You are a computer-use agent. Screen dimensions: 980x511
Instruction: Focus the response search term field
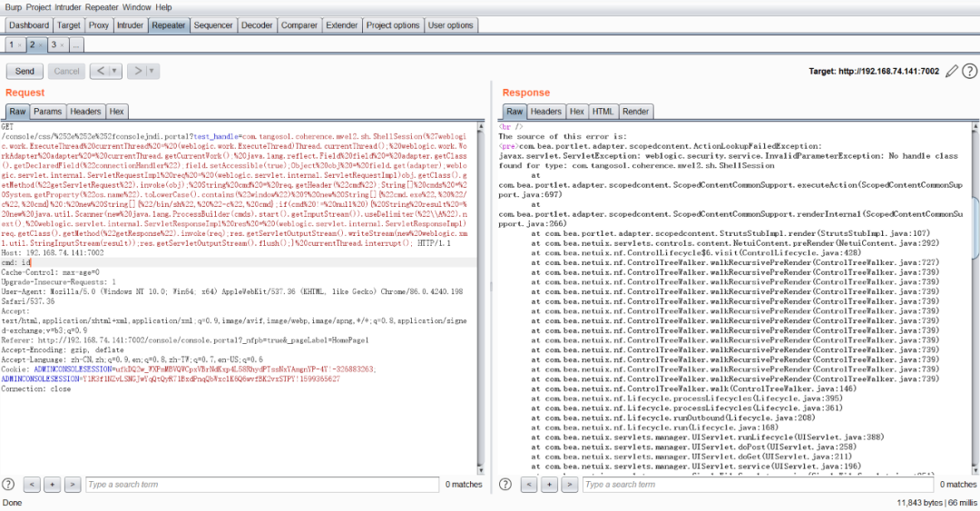pyautogui.click(x=758, y=484)
